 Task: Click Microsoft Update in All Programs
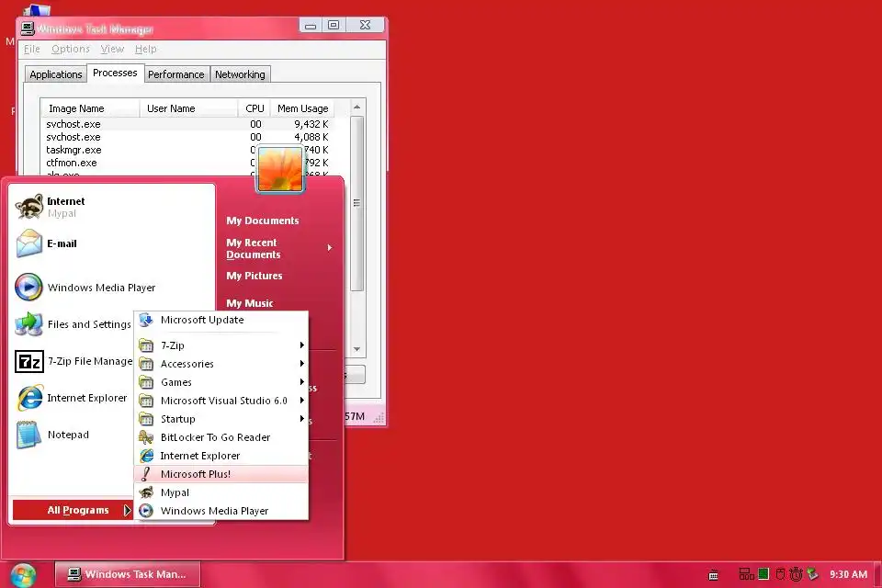pyautogui.click(x=221, y=320)
